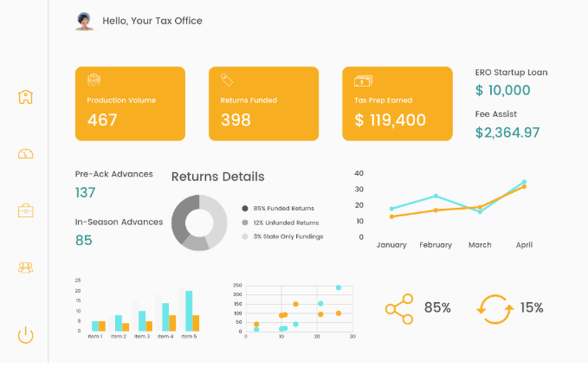Image resolution: width=588 pixels, height=381 pixels.
Task: Open the Tax Prep Earned card
Action: (x=397, y=103)
